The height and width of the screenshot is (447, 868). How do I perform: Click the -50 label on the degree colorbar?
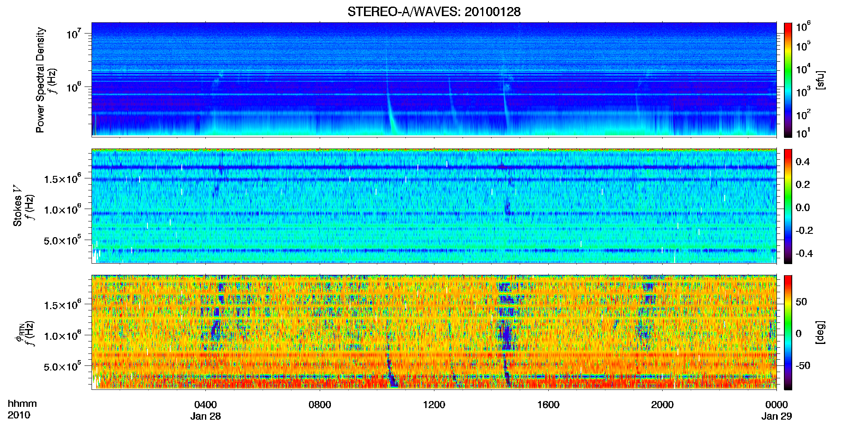click(803, 365)
